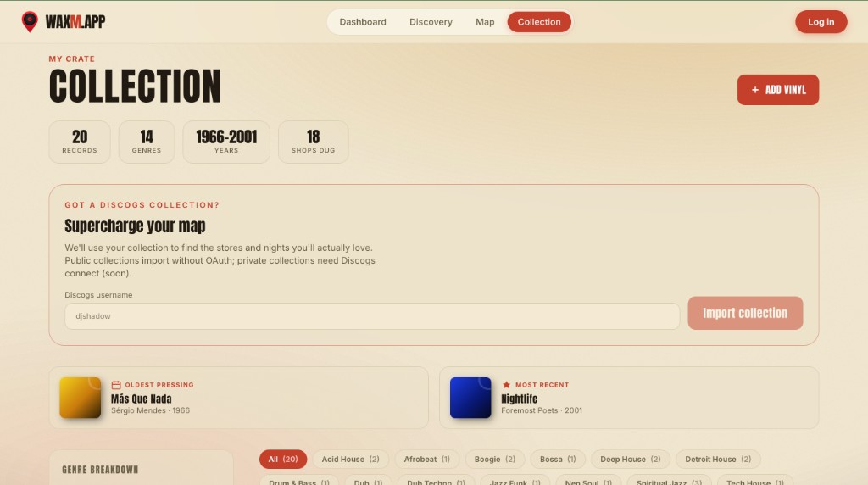Switch to the Discovery tab
Viewport: 868px width, 485px height.
coord(431,22)
